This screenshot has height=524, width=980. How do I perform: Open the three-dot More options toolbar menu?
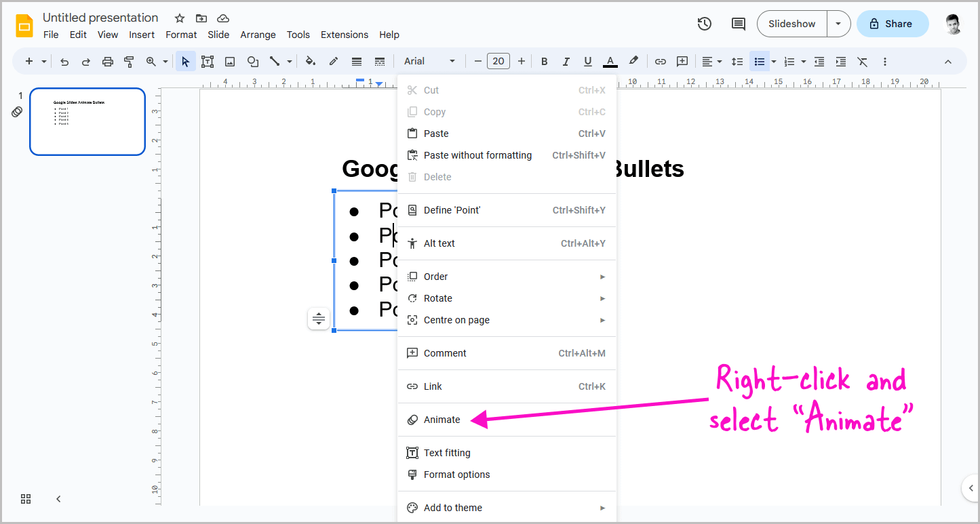pos(884,62)
